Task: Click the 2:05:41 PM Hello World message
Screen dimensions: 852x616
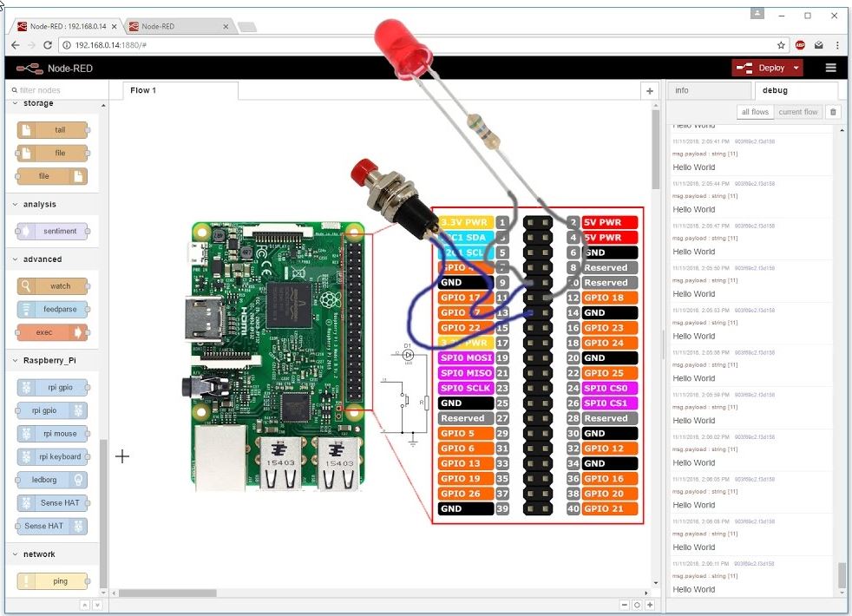Action: [750, 154]
